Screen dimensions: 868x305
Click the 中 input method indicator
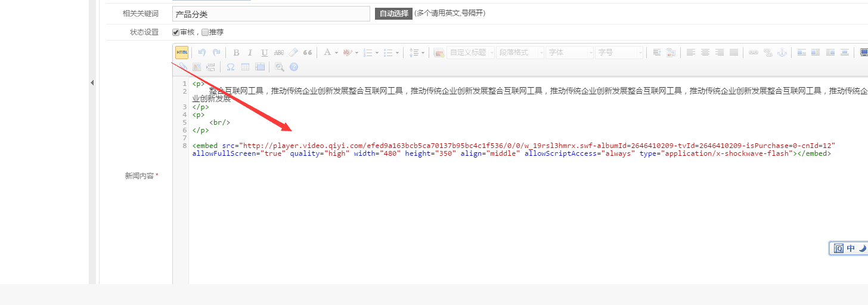click(851, 248)
